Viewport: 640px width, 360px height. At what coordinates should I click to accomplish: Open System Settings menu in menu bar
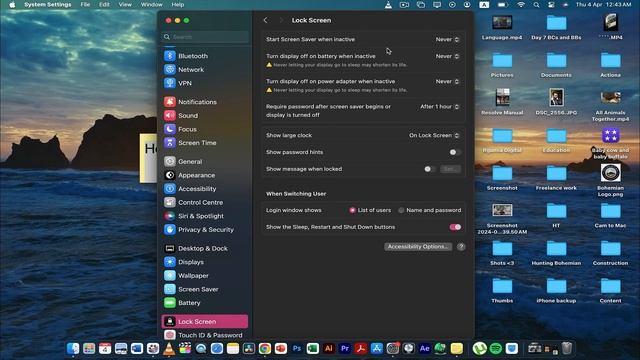click(47, 4)
